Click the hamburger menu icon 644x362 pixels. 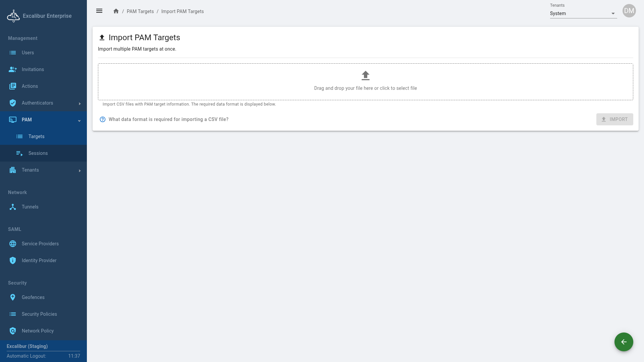(x=99, y=11)
